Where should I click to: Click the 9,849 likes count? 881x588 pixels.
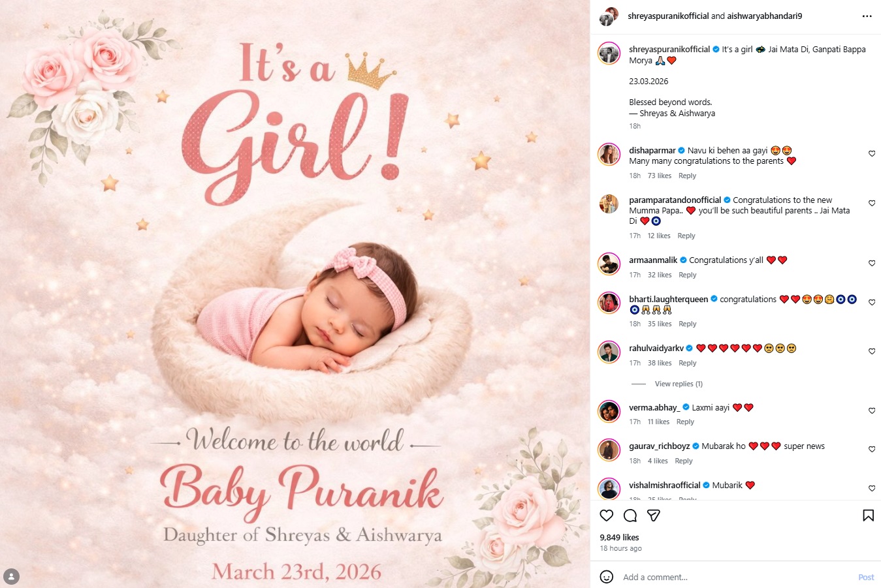(619, 538)
